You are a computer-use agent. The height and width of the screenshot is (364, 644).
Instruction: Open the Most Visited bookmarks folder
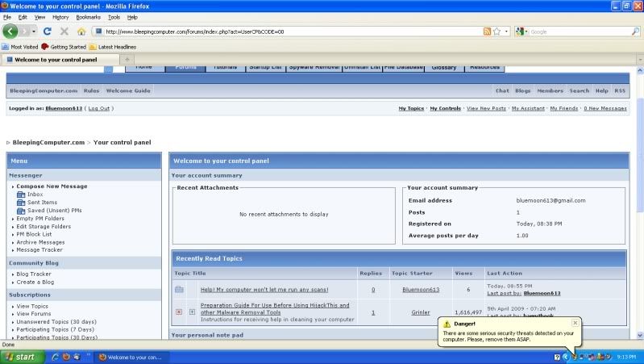click(19, 47)
